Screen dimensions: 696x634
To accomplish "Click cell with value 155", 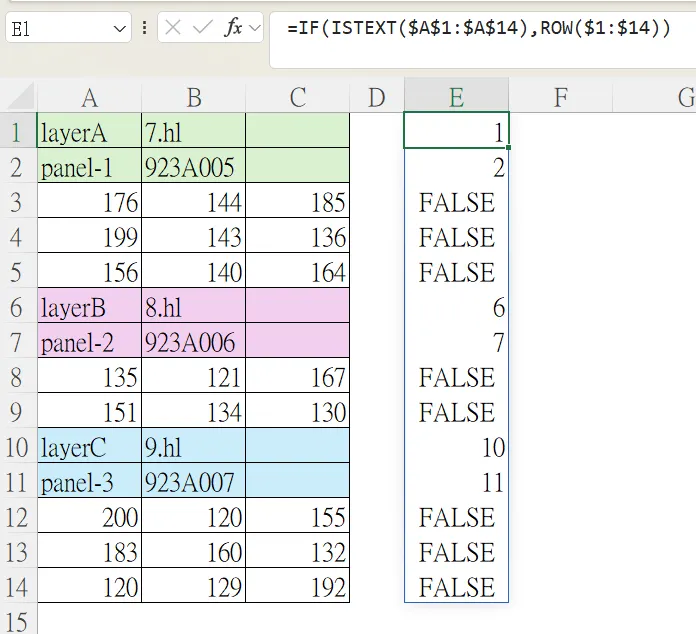I will click(297, 516).
